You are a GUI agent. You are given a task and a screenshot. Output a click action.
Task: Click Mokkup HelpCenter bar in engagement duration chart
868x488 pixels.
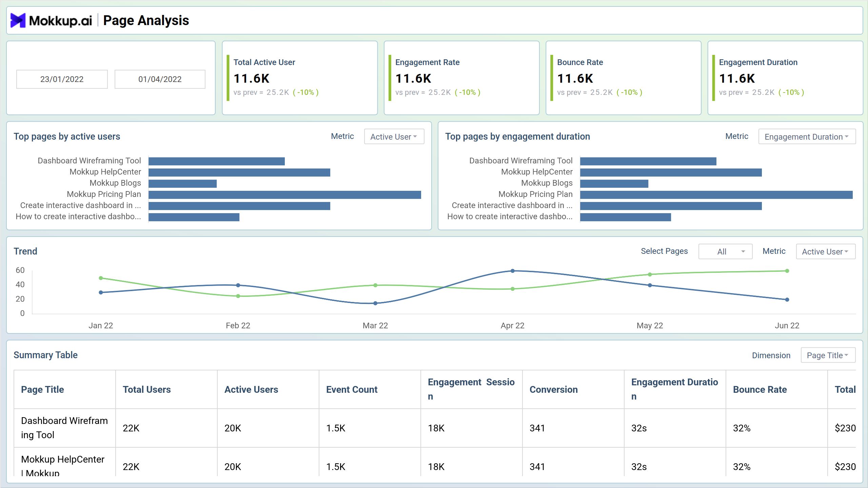click(671, 172)
